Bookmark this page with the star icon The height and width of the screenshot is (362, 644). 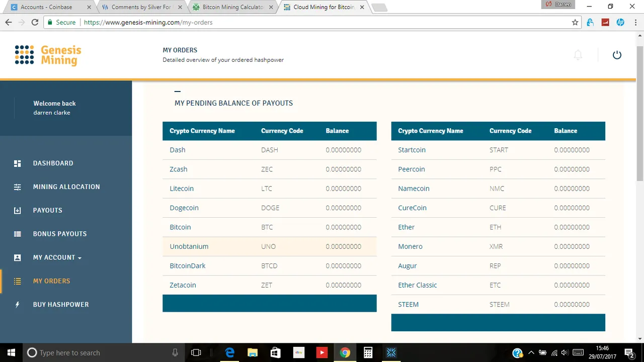(x=575, y=22)
